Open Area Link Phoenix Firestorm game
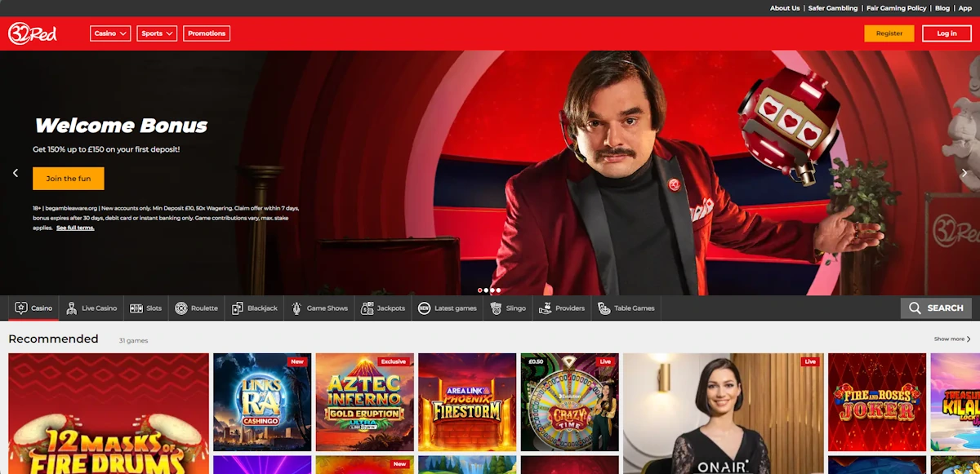The image size is (980, 474). click(x=467, y=402)
